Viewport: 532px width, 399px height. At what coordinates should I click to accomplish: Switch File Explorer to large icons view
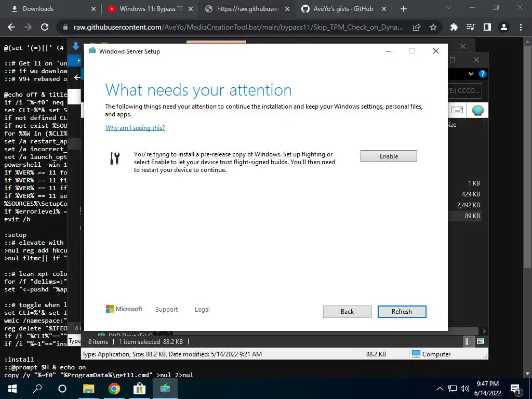(x=481, y=341)
